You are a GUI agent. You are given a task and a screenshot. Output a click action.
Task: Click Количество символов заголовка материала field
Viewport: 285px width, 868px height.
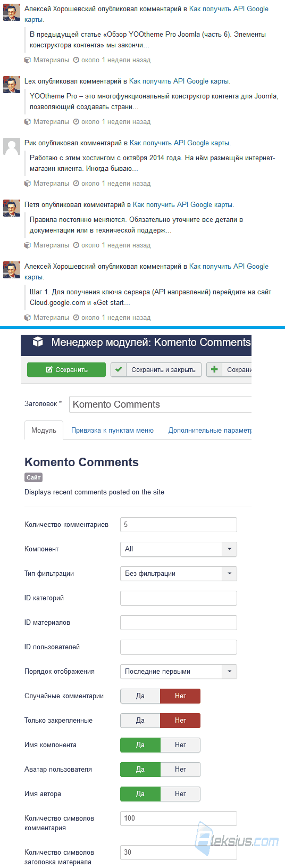[x=179, y=853]
